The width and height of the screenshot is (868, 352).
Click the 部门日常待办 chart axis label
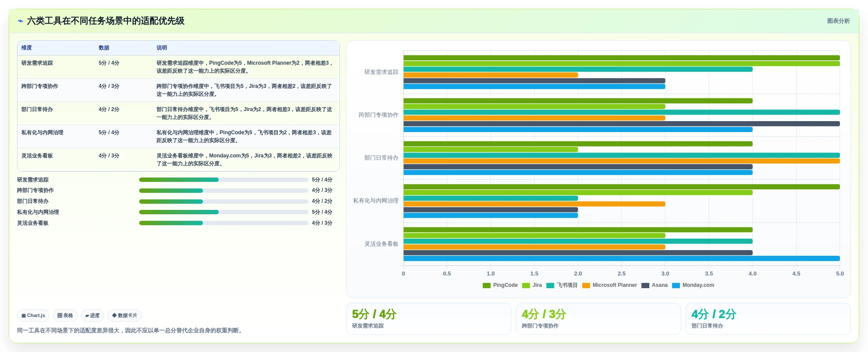click(381, 158)
